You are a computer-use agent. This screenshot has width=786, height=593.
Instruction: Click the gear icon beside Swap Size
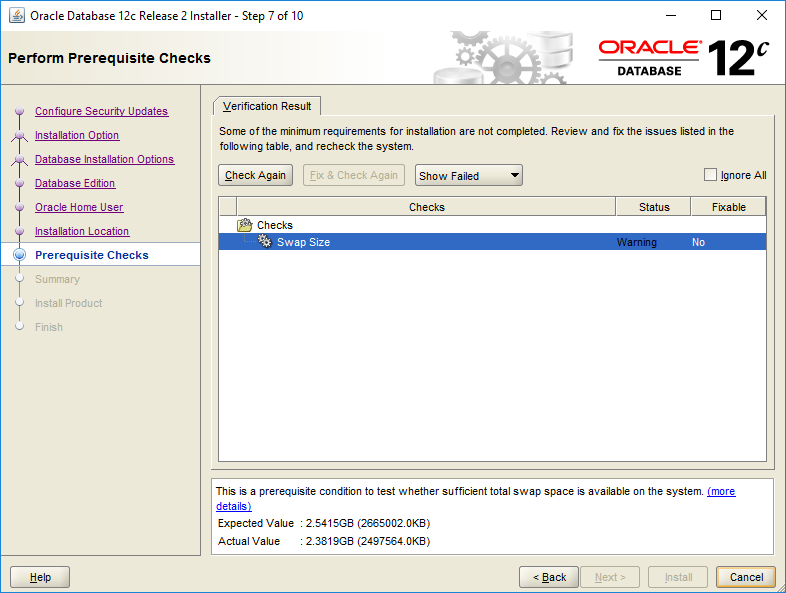point(265,242)
